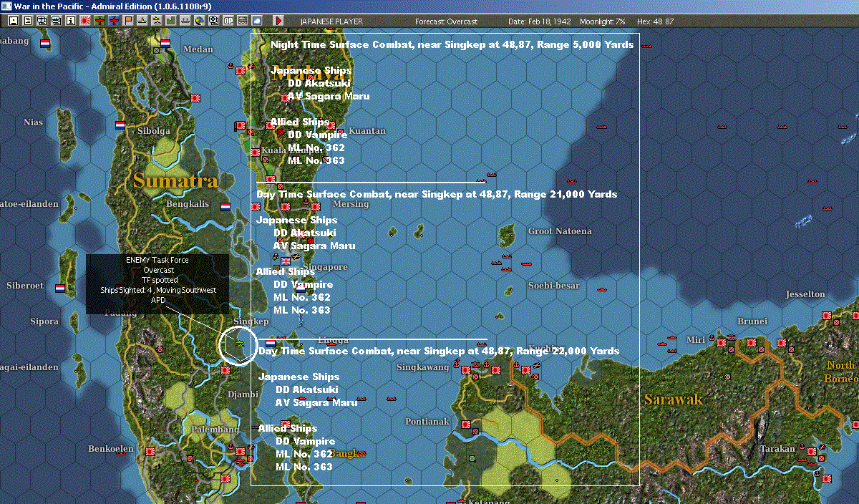
Task: Click the crosshair target toolbar icon
Action: (213, 21)
